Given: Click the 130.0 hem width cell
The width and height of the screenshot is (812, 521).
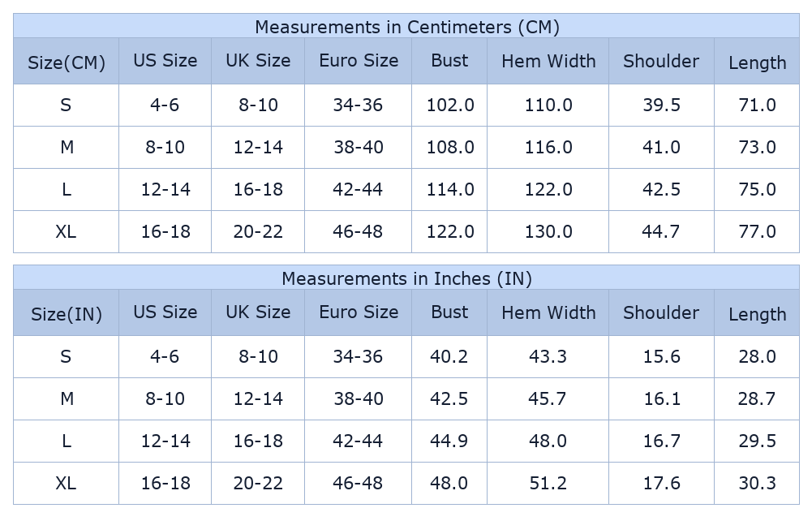Looking at the screenshot, I should (548, 231).
